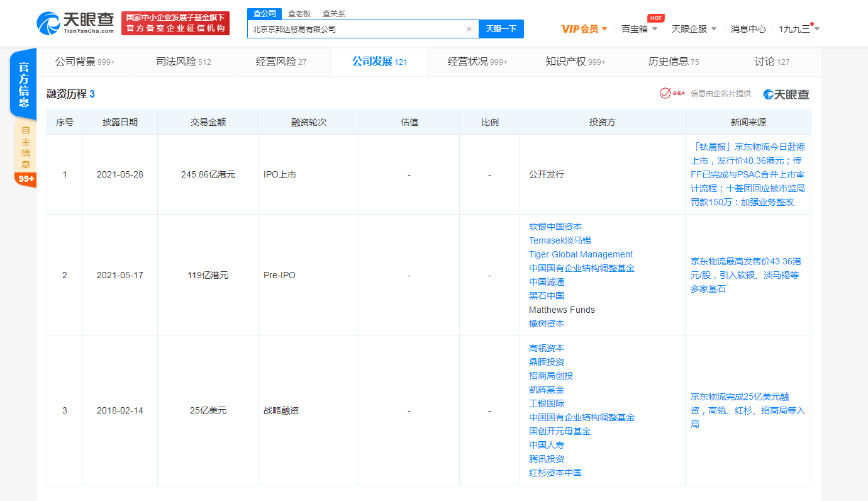The height and width of the screenshot is (501, 868).
Task: Select the 查老板 search tab
Action: click(299, 13)
